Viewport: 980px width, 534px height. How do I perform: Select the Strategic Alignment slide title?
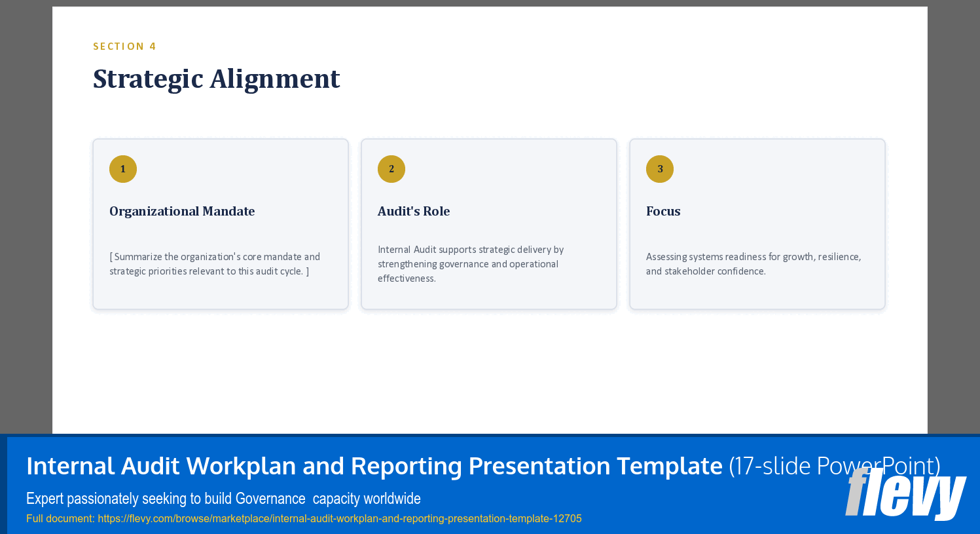point(217,79)
